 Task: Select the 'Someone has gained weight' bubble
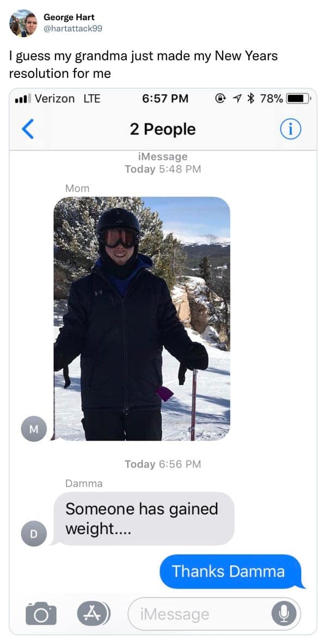click(x=144, y=519)
